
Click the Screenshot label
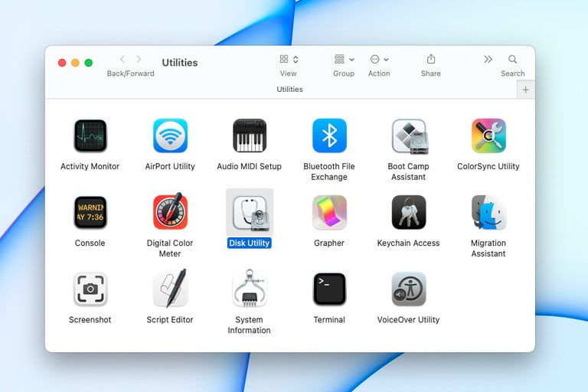90,319
